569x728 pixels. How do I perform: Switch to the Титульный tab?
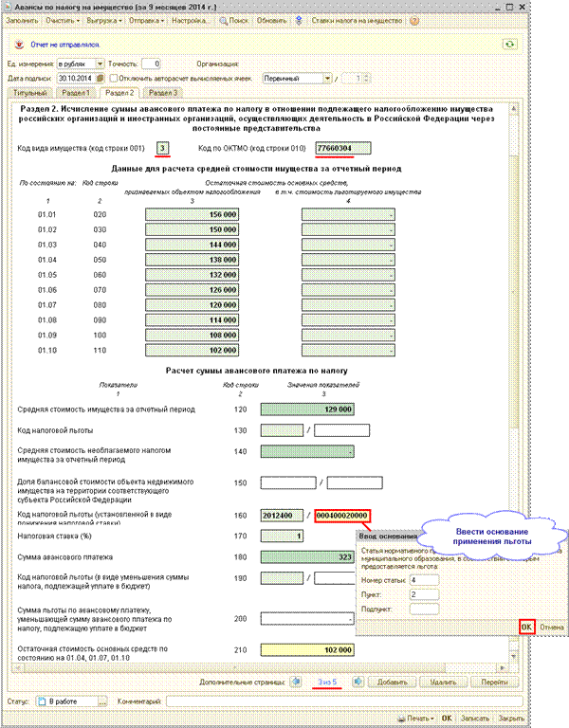[x=30, y=93]
